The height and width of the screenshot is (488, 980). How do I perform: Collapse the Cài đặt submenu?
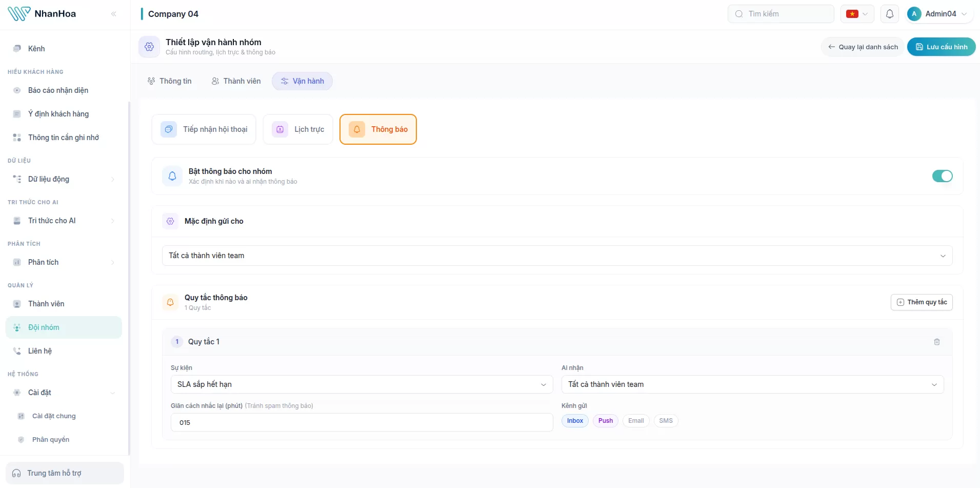click(113, 393)
